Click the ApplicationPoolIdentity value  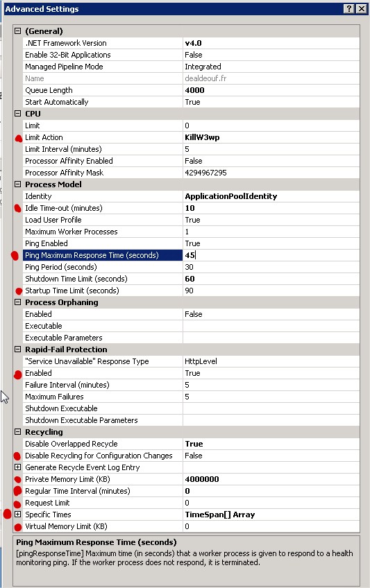pyautogui.click(x=271, y=196)
